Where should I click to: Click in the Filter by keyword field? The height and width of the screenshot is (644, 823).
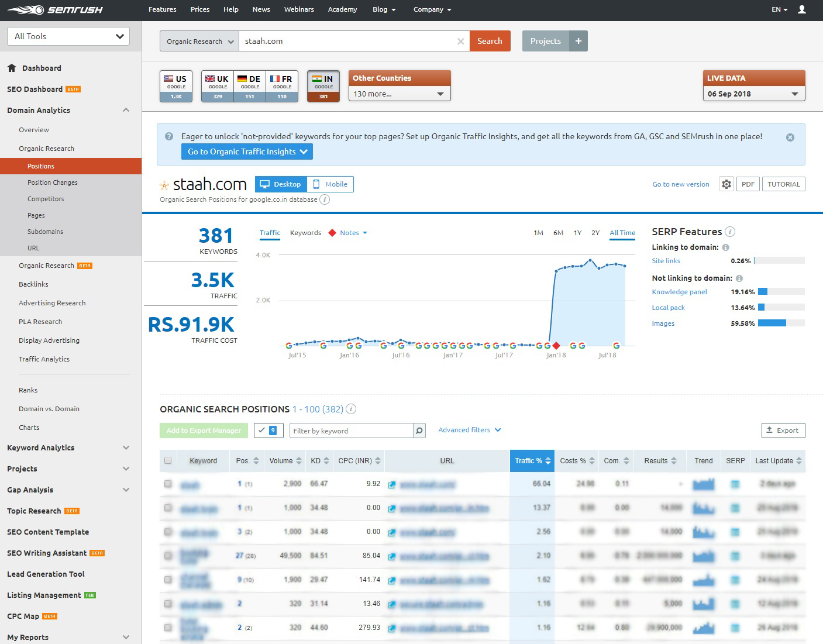tap(351, 431)
